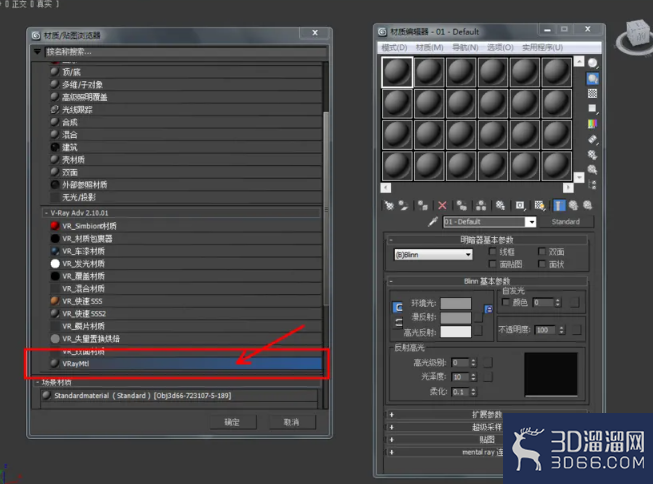653x484 pixels.
Task: Click the Material/Map Navigator icon
Action: 592,185
